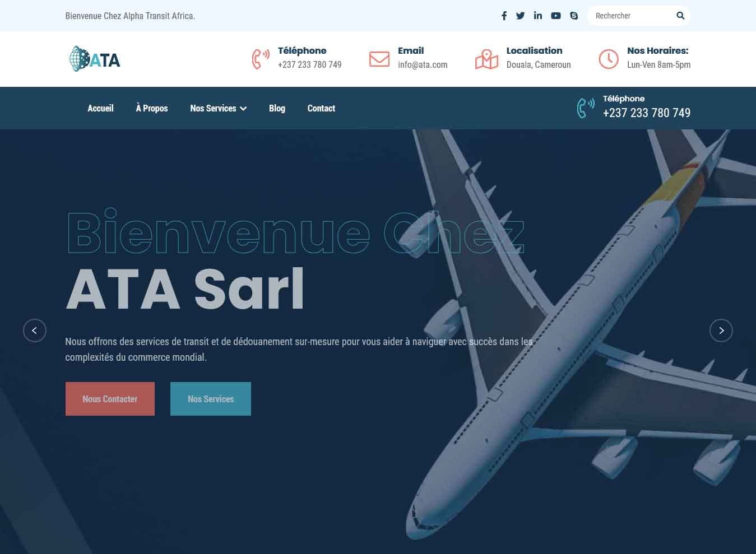This screenshot has width=756, height=554.
Task: Open the YouTube social icon
Action: [x=556, y=16]
